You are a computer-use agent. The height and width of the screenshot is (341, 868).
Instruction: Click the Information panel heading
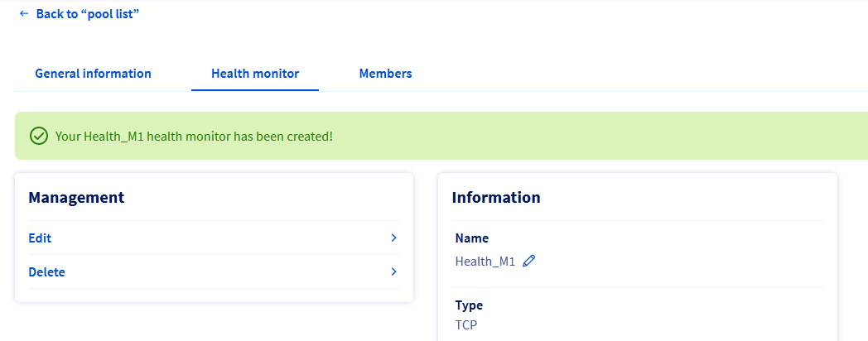click(x=496, y=198)
